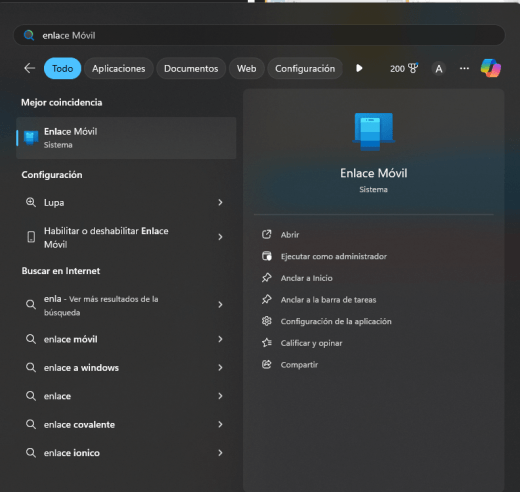Open the three-dots more options menu

tap(464, 68)
